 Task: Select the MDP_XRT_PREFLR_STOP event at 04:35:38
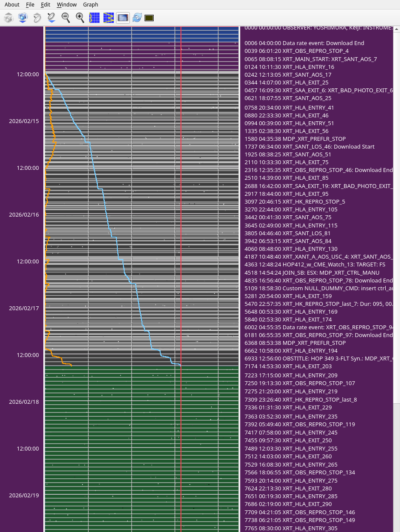[x=295, y=139]
